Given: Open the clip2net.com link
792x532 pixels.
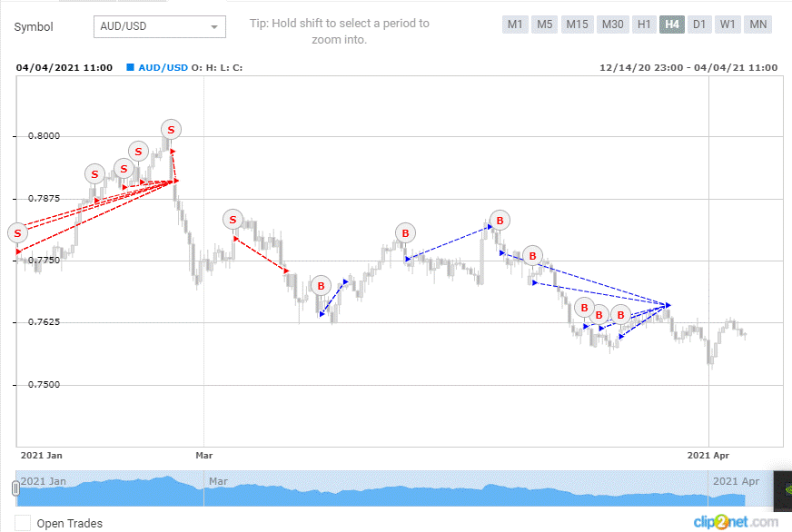Looking at the screenshot, I should pos(736,521).
